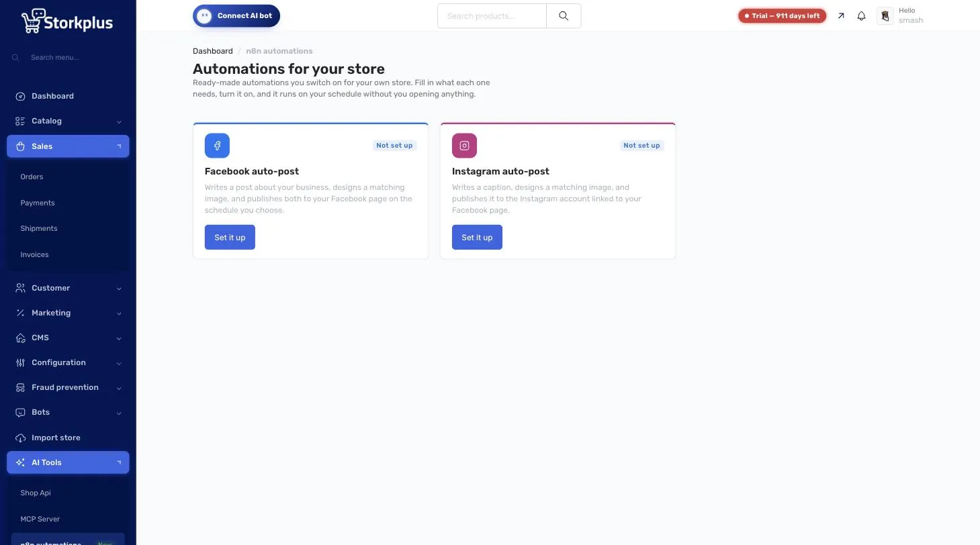980x545 pixels.
Task: Open Shipments in the Sales submenu
Action: click(x=39, y=228)
